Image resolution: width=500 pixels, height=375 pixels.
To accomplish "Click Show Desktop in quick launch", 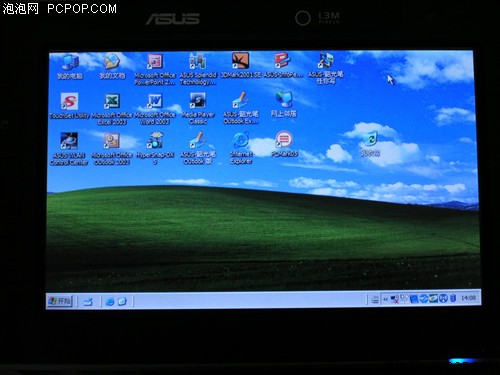I will coord(88,302).
